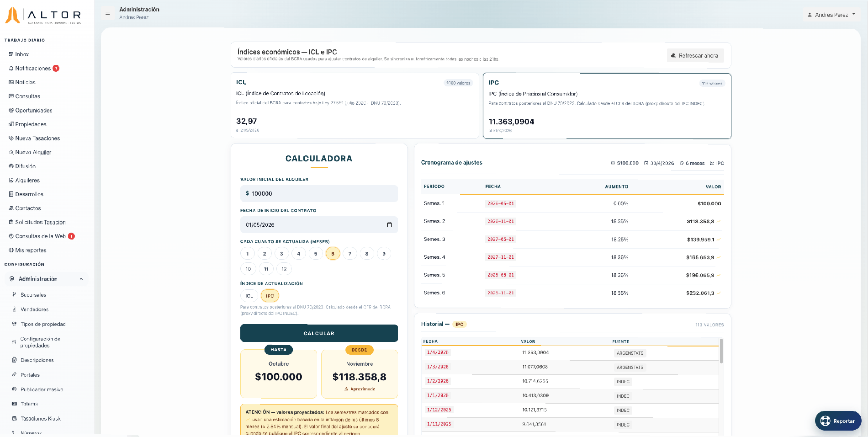This screenshot has width=868, height=437.
Task: Open Alquileres sidebar icon
Action: click(11, 181)
